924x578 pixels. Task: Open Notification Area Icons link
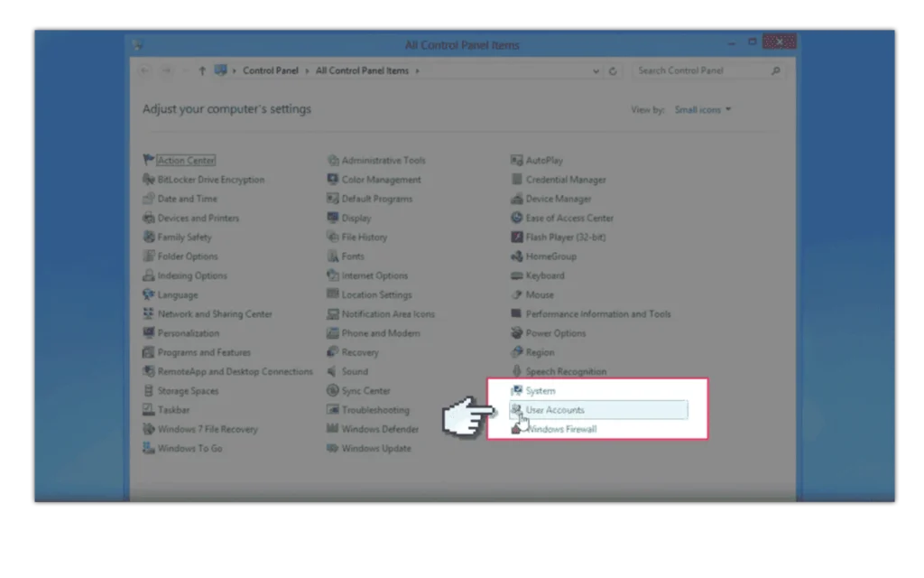388,313
